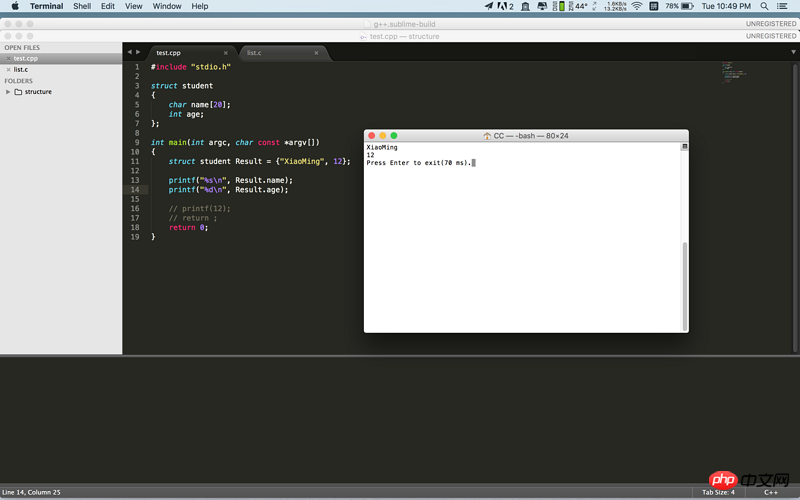Viewport: 800px width, 500px height.
Task: Open the Edit menu
Action: click(108, 6)
